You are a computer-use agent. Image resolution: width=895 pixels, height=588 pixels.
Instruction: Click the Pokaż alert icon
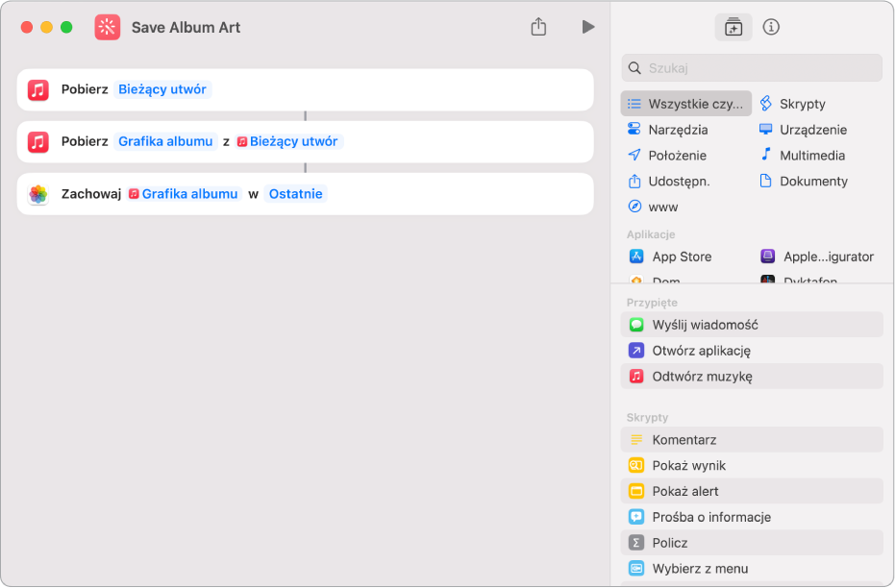[636, 491]
